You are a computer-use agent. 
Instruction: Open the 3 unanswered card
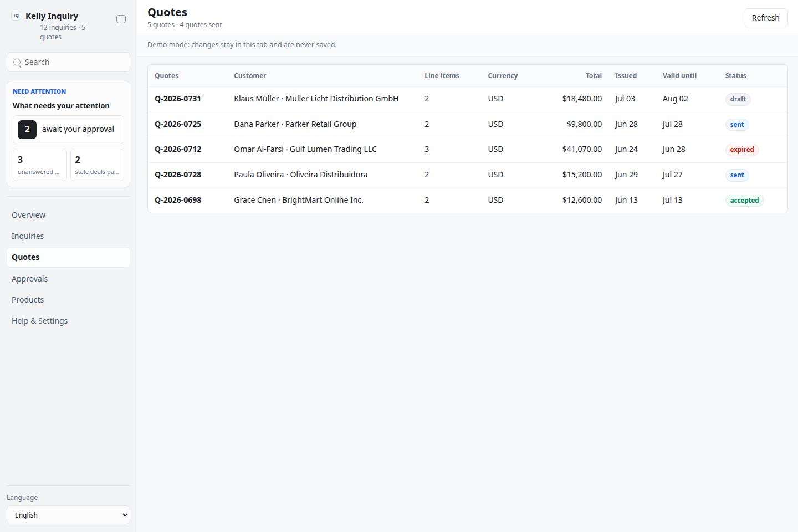pyautogui.click(x=40, y=165)
